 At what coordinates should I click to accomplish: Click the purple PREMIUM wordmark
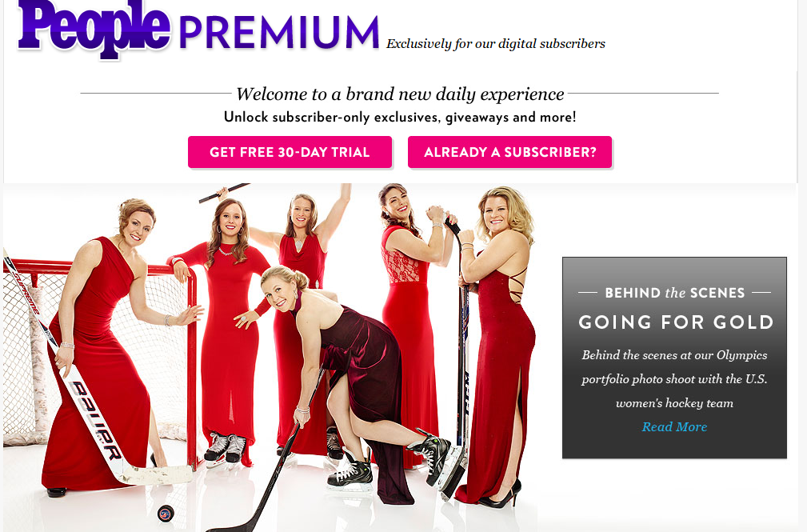coord(279,32)
